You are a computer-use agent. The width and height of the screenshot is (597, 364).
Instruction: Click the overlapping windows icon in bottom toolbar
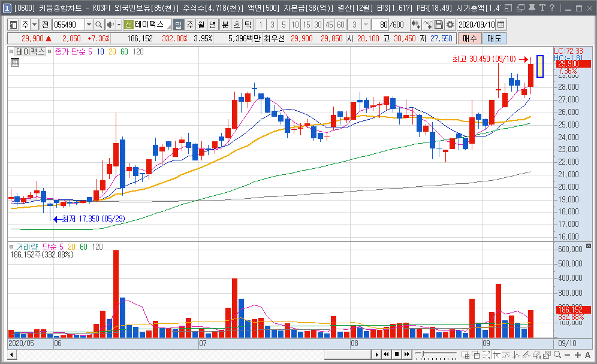click(x=475, y=354)
